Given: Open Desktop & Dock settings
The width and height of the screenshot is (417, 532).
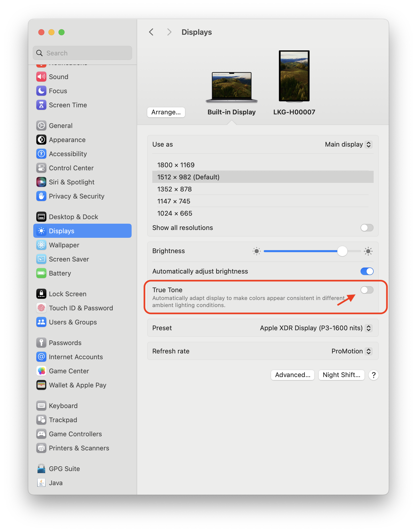Looking at the screenshot, I should [x=73, y=217].
